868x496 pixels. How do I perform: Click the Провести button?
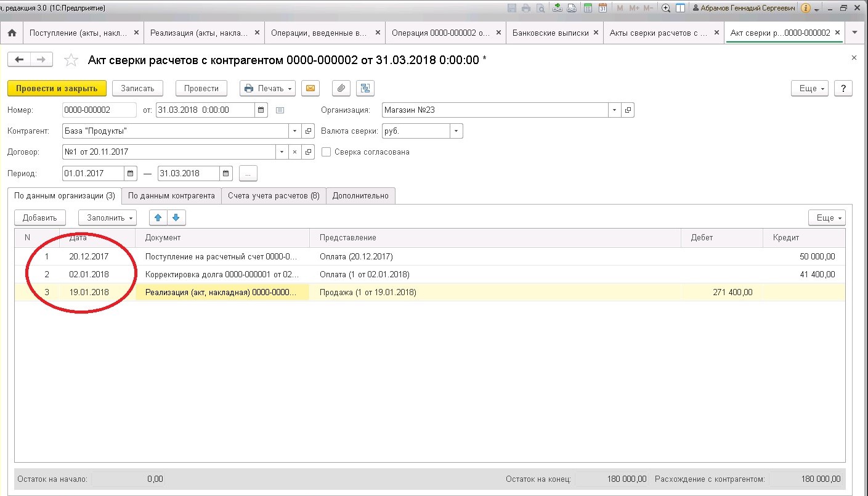click(201, 88)
